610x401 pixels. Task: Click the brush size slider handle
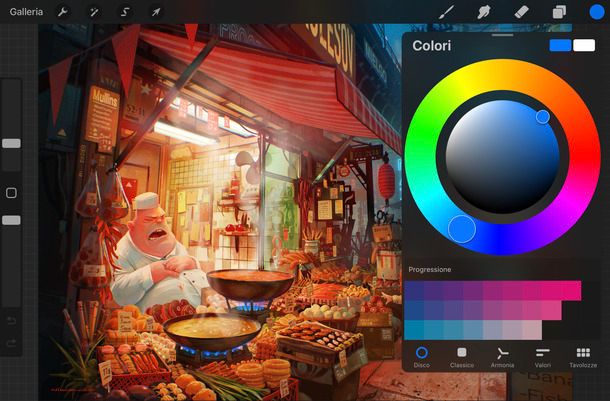coord(11,144)
